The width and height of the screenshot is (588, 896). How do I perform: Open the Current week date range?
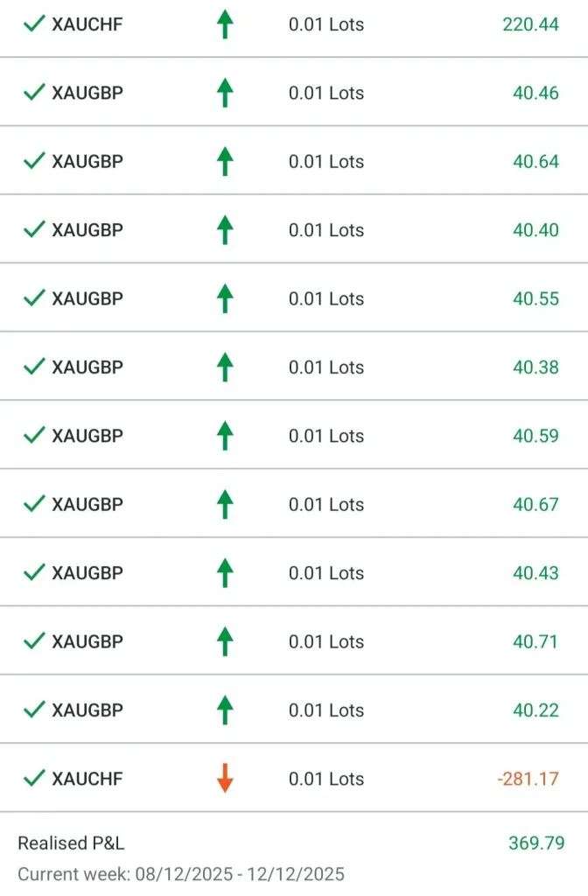click(x=181, y=873)
